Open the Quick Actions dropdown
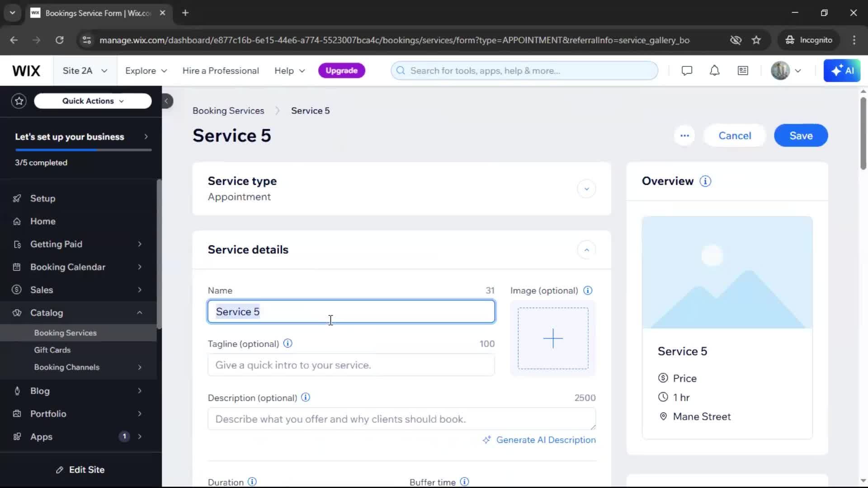The image size is (868, 488). tap(93, 101)
